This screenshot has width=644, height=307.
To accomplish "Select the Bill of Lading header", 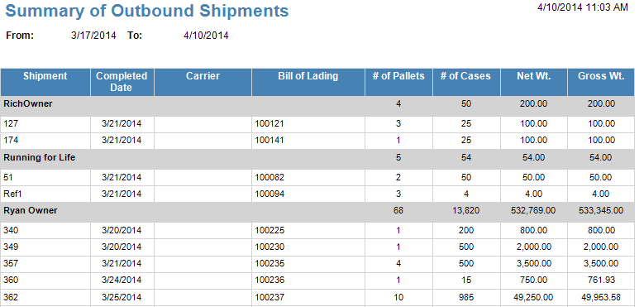I will (x=308, y=82).
